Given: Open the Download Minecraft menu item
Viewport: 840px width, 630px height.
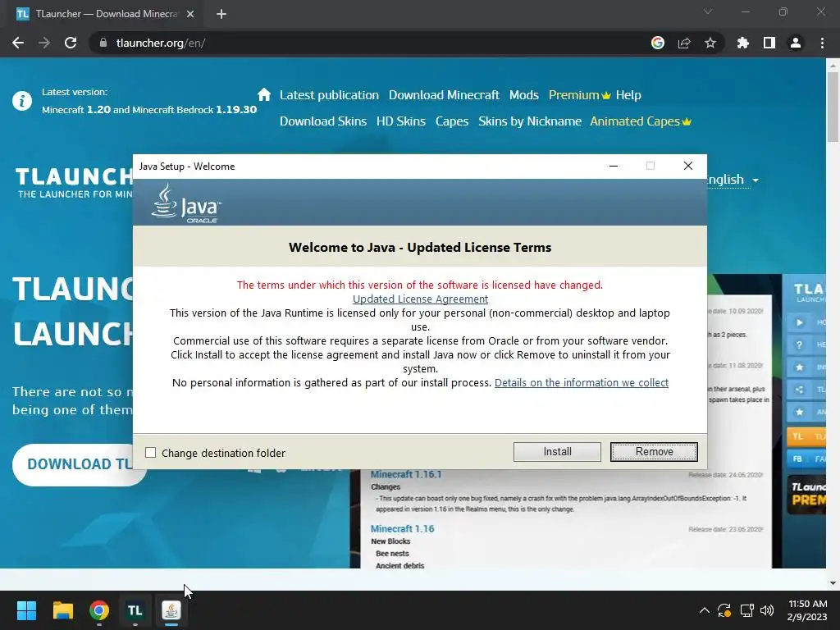Looking at the screenshot, I should tap(444, 95).
